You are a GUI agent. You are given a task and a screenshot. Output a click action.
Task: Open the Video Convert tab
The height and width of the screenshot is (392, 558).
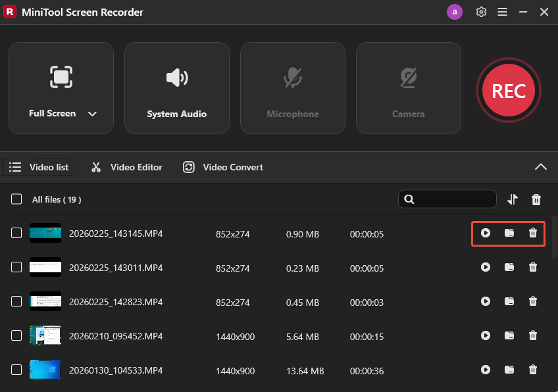222,167
